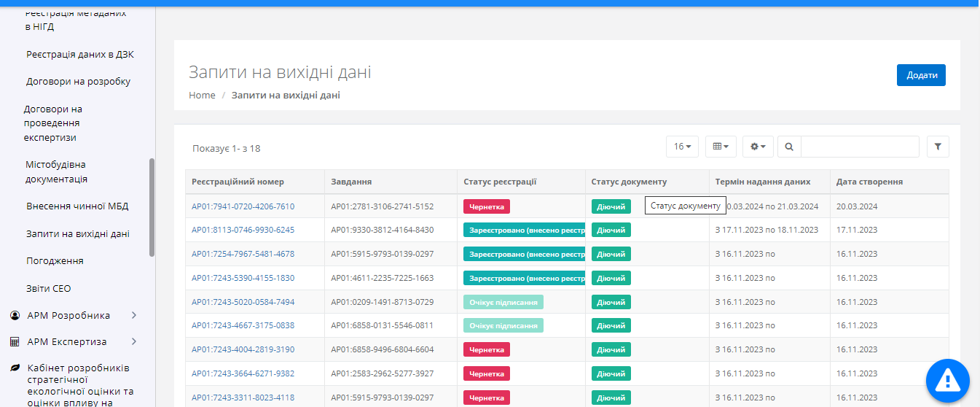This screenshot has height=407, width=980.
Task: Click the blue warning alert icon
Action: coord(947,380)
